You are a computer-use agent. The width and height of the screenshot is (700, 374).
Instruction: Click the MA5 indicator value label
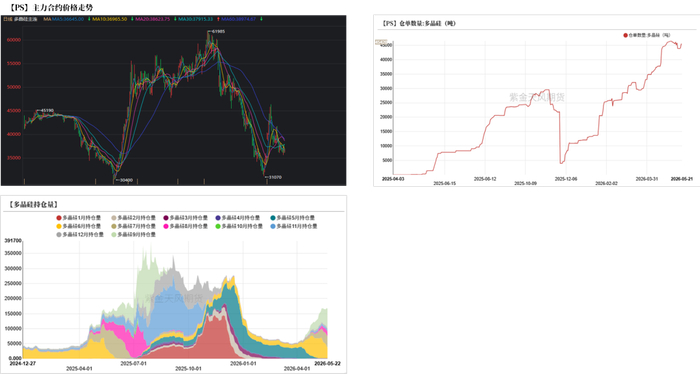click(x=68, y=19)
